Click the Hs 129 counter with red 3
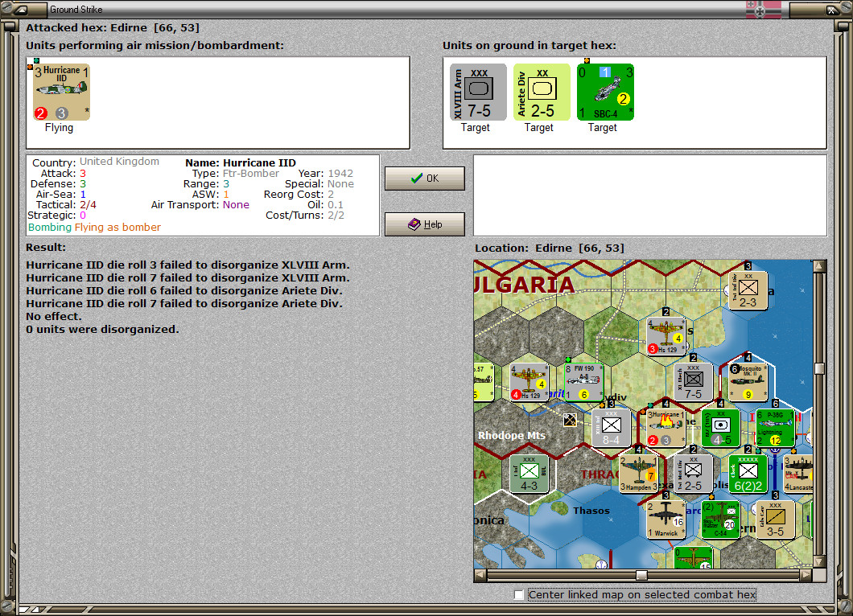Image resolution: width=853 pixels, height=616 pixels. (666, 336)
